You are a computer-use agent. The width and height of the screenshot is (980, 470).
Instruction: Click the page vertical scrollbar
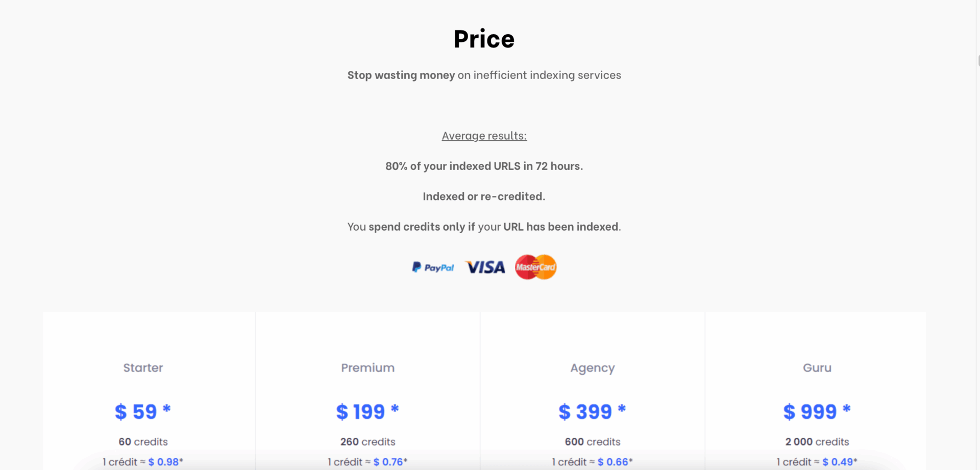tap(978, 235)
